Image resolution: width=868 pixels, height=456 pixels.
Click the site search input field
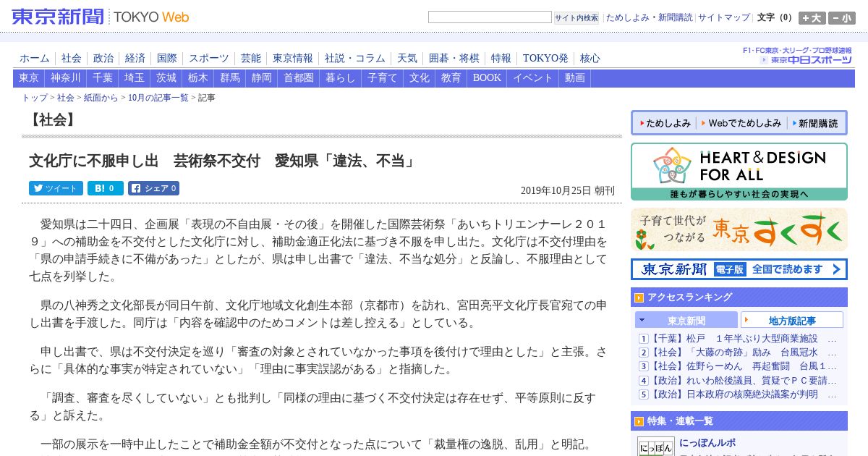490,17
